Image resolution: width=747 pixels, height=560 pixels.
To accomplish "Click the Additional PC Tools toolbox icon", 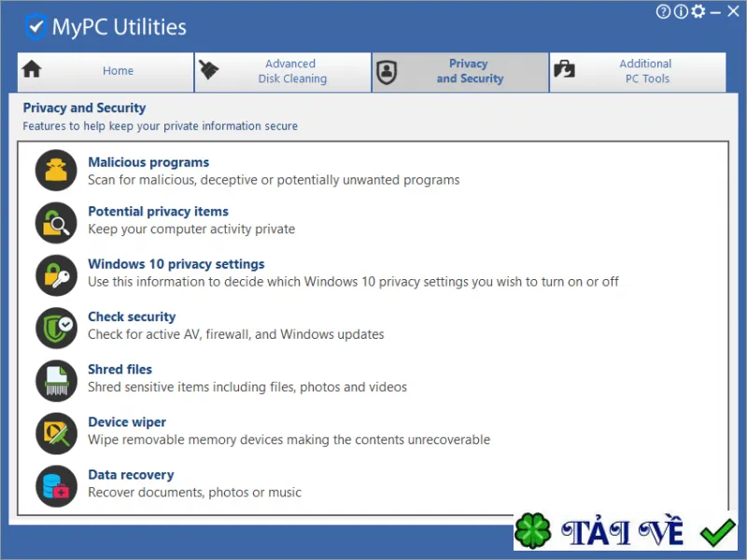I will point(564,69).
